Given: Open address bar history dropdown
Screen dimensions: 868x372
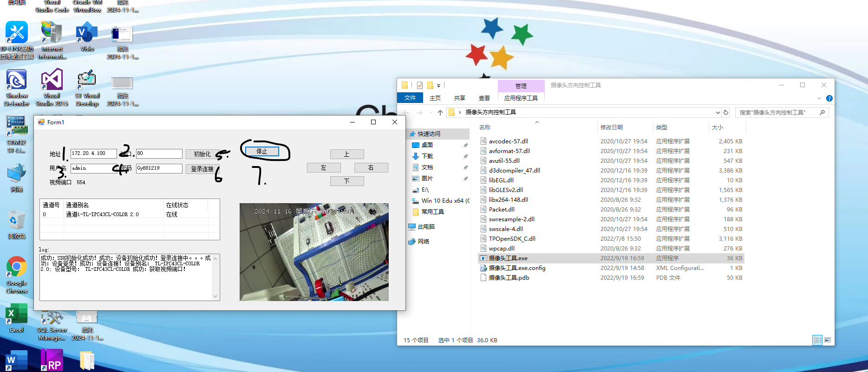Looking at the screenshot, I should (718, 112).
